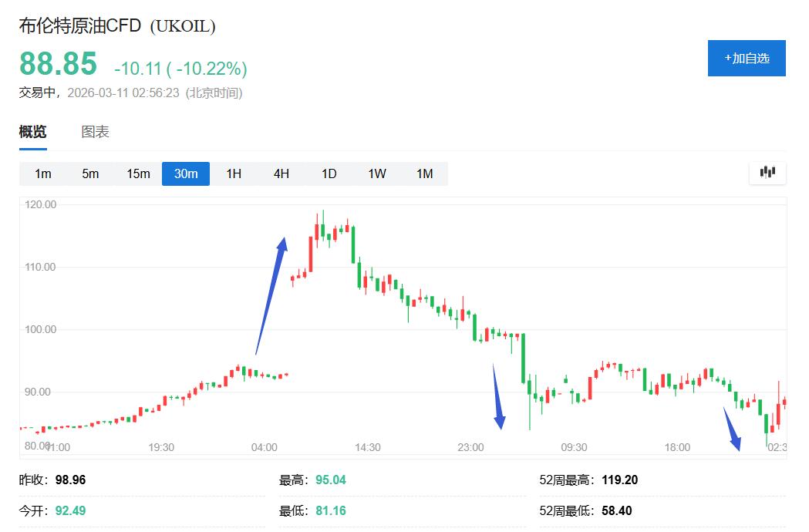This screenshot has height=532, width=809.
Task: Switch chart to 15m interval
Action: [138, 173]
